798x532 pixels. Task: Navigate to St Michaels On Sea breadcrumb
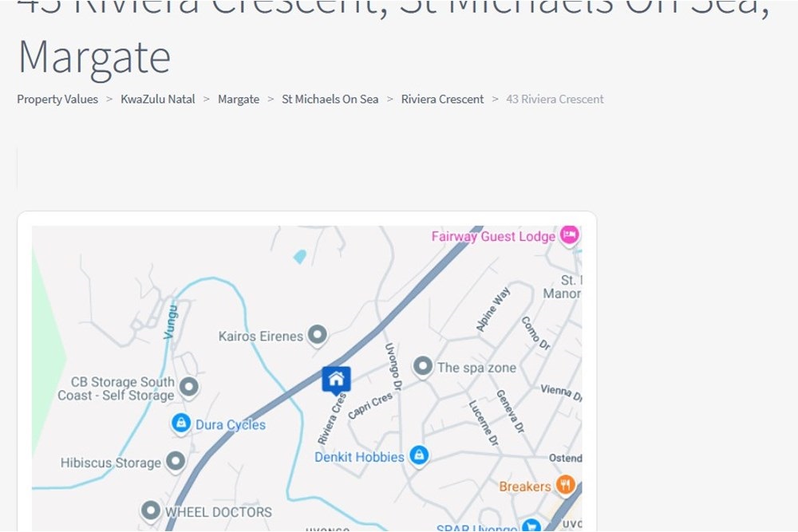point(330,99)
